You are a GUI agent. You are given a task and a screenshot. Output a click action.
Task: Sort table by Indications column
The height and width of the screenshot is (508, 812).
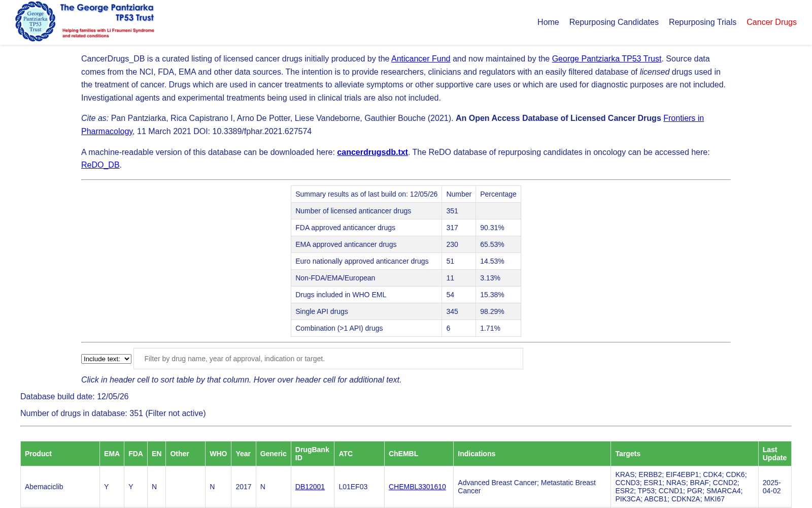(532, 454)
